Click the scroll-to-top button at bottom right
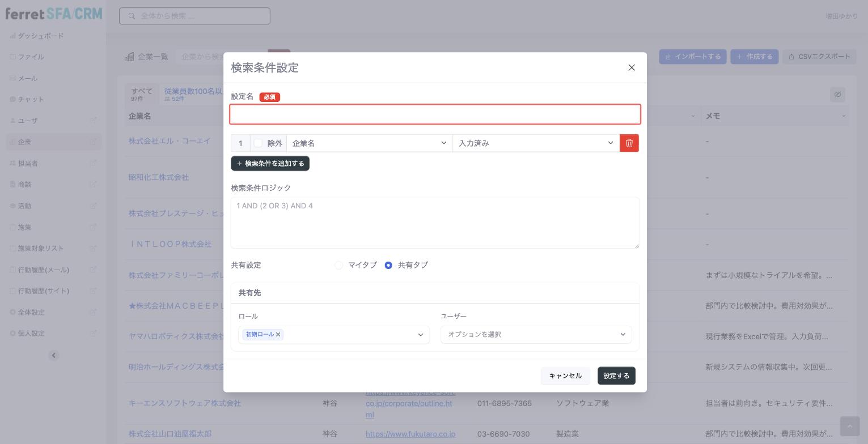 click(x=849, y=426)
